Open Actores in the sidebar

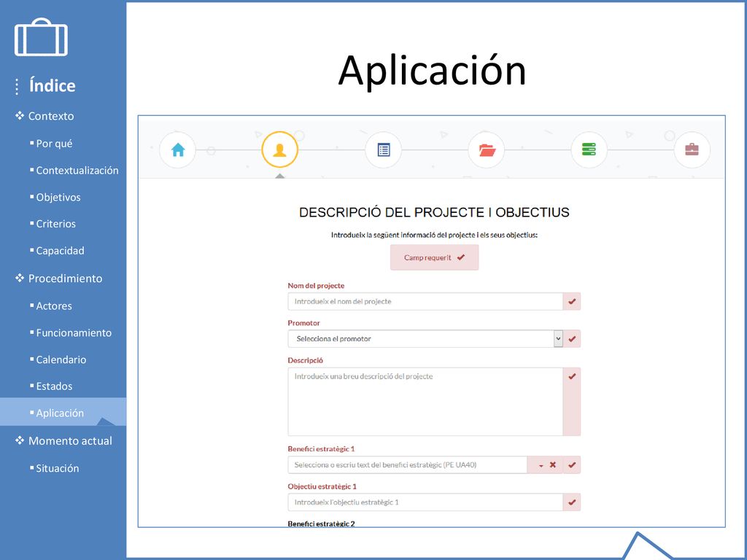[x=54, y=306]
